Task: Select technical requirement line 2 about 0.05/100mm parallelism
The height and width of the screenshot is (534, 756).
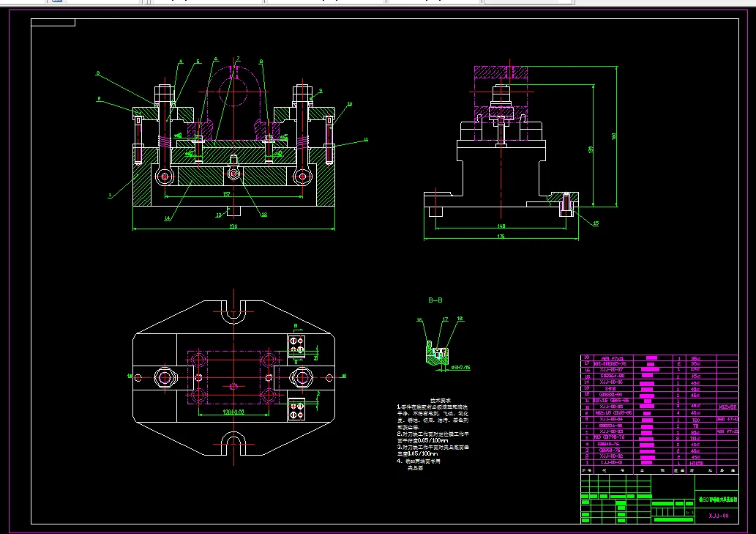Action: coord(433,437)
